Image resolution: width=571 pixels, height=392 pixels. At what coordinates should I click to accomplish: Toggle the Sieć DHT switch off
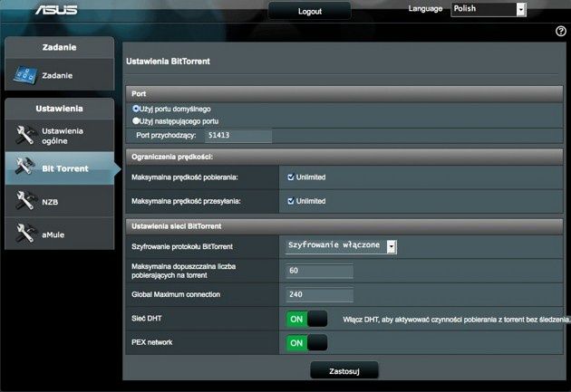(306, 319)
